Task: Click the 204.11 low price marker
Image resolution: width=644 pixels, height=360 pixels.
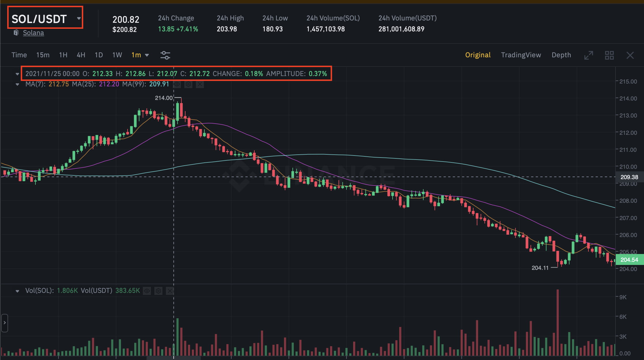Action: 540,268
